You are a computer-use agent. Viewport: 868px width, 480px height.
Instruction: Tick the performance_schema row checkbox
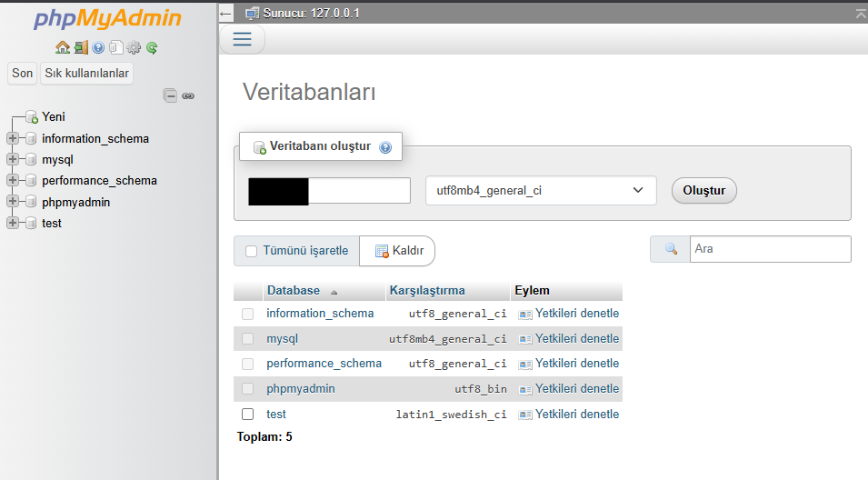[x=247, y=364]
